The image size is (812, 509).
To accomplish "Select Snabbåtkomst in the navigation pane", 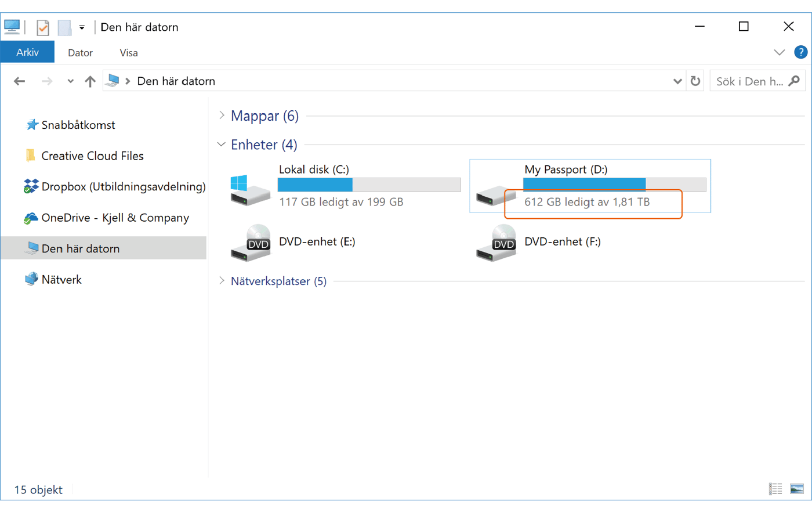I will [78, 125].
